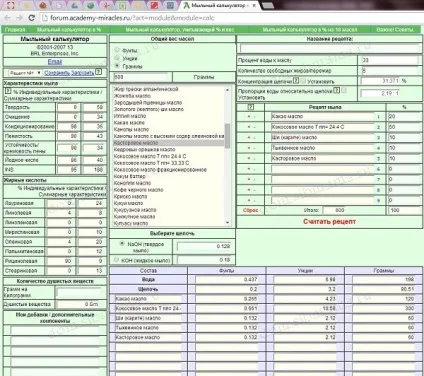Open the Важно! Советы menu item
The width and height of the screenshot is (424, 376).
tap(395, 30)
